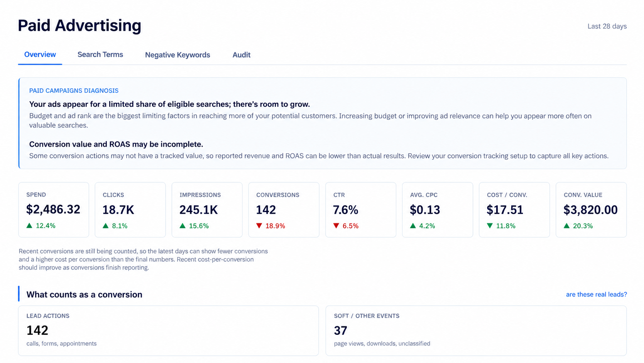The width and height of the screenshot is (644, 363).
Task: Click the 'Recent conversions are still being counted' note
Action: point(143,259)
